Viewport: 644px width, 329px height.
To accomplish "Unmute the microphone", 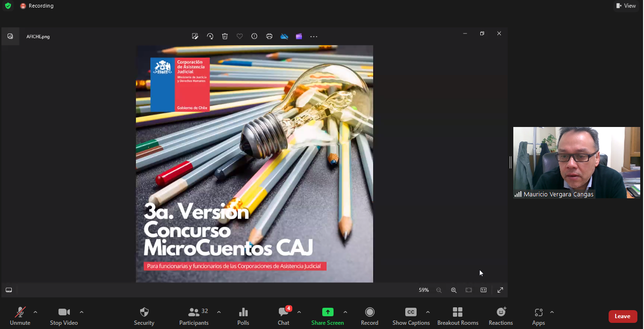I will click(20, 316).
